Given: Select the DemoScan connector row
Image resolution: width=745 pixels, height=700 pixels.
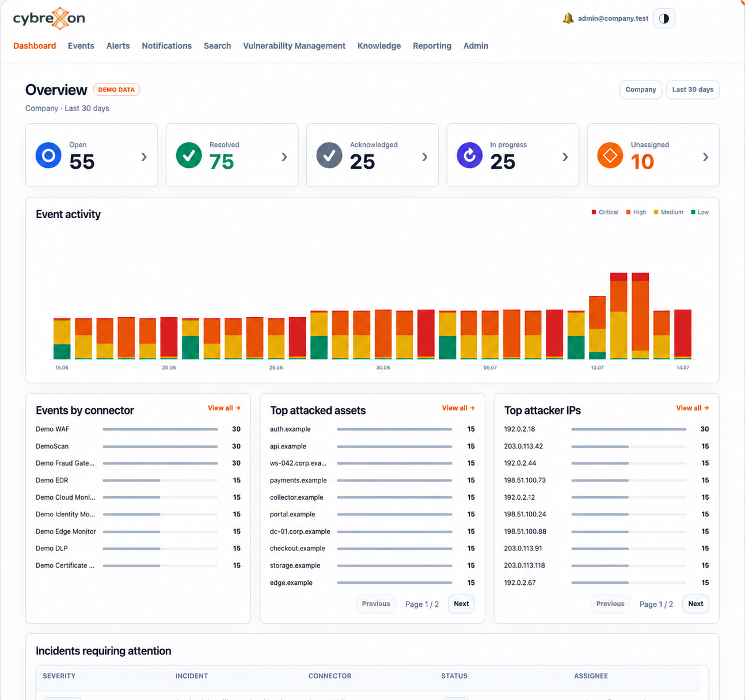Looking at the screenshot, I should pyautogui.click(x=138, y=446).
